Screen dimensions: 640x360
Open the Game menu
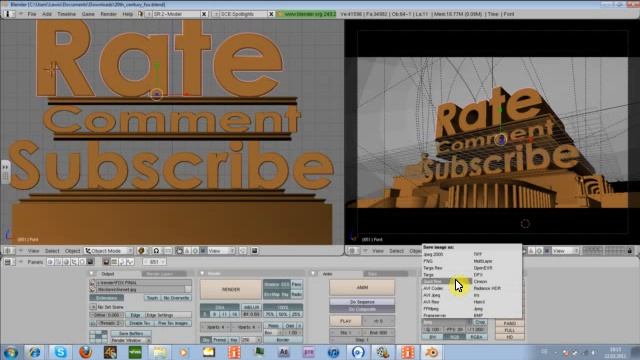click(x=88, y=14)
